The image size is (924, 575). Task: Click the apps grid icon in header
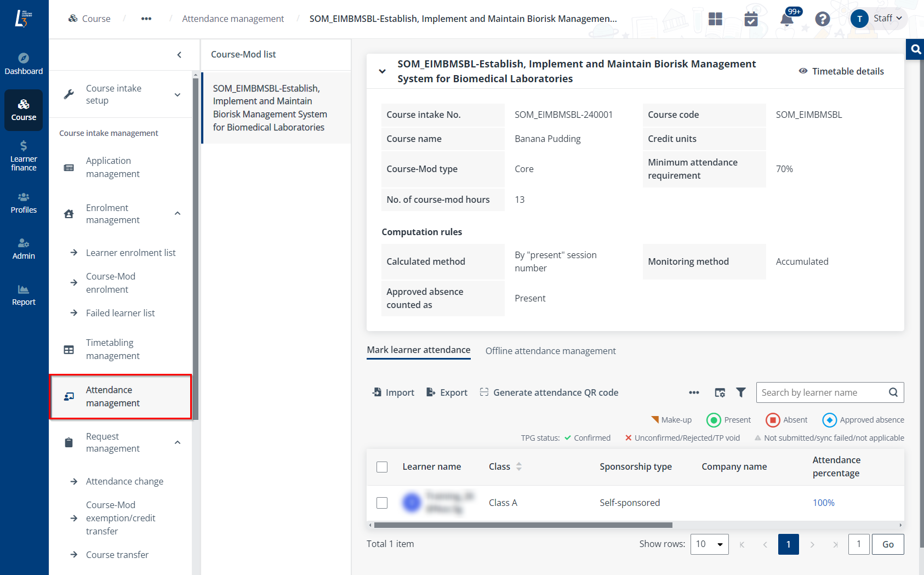(x=715, y=19)
